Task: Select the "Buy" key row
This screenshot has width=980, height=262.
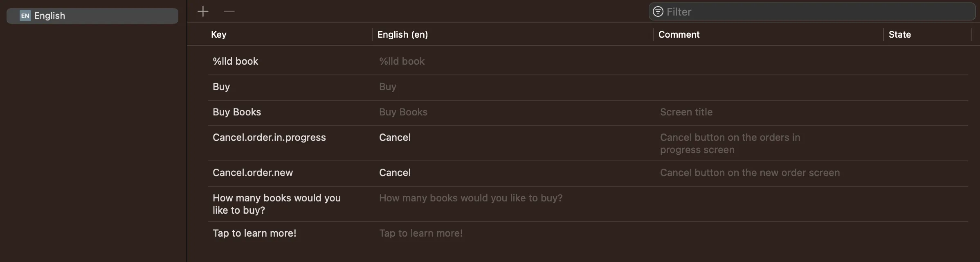Action: pyautogui.click(x=221, y=87)
